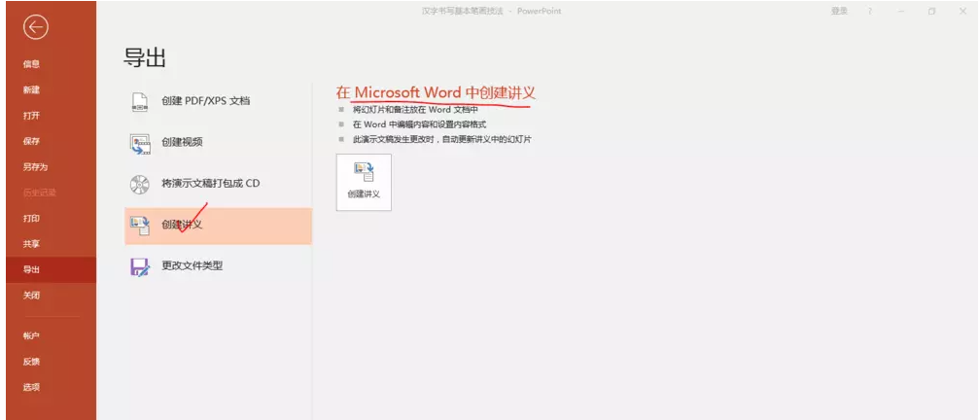
Task: Open 选项 settings
Action: point(31,387)
